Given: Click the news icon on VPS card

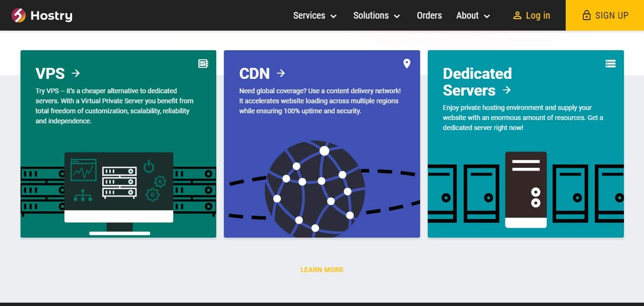Looking at the screenshot, I should click(203, 64).
